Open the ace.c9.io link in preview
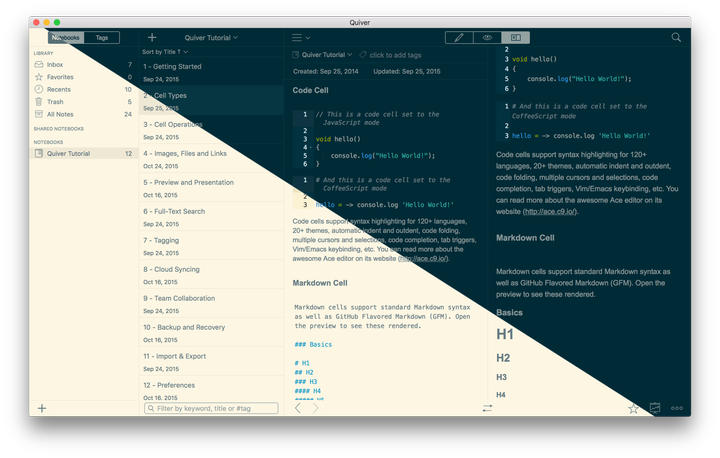Screen dimensions: 720x458 pos(550,212)
